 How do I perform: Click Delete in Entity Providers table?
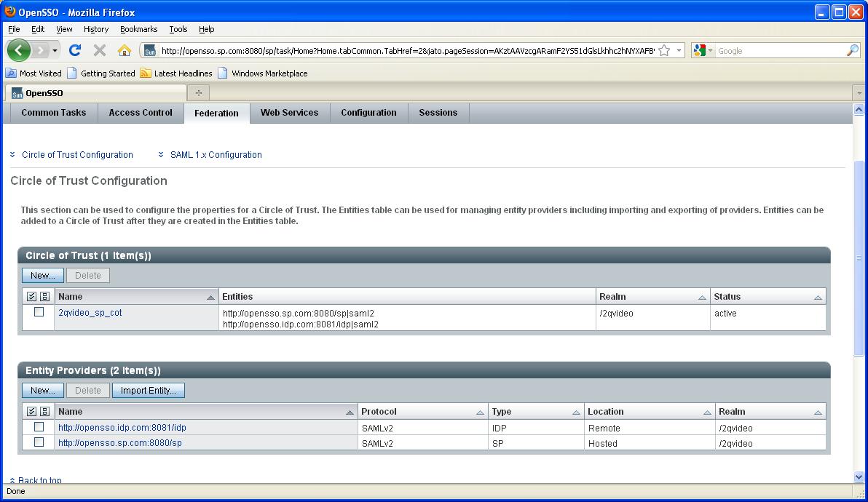coord(88,390)
